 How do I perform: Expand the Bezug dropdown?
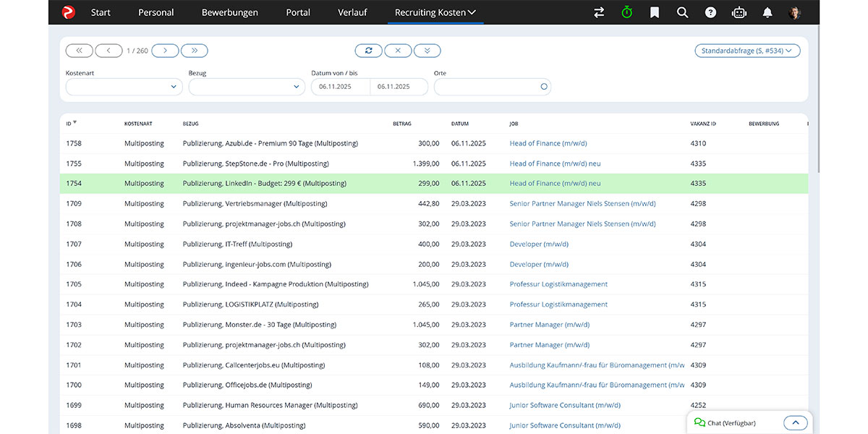click(247, 87)
